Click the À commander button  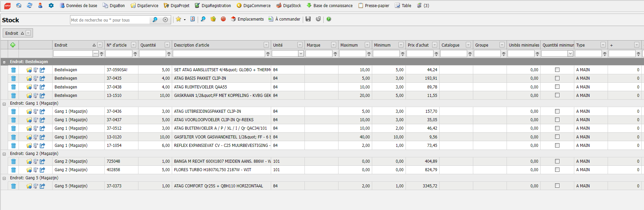pyautogui.click(x=284, y=19)
